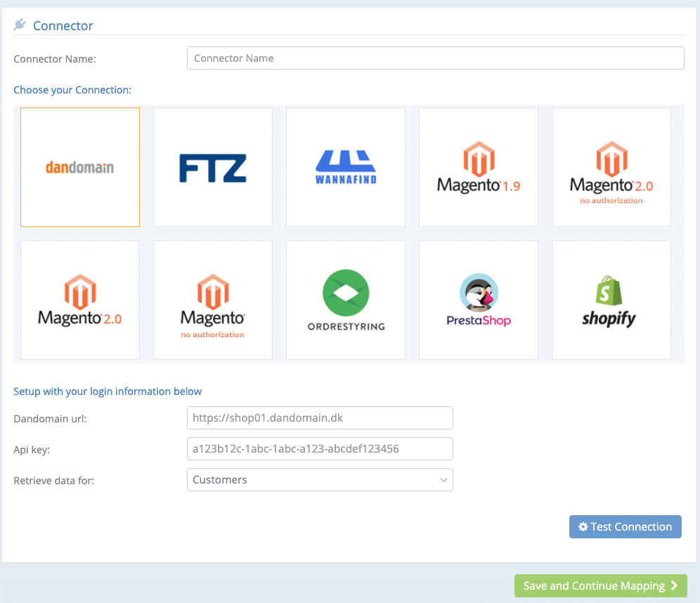Pick Magento no authorization tile

pyautogui.click(x=213, y=300)
